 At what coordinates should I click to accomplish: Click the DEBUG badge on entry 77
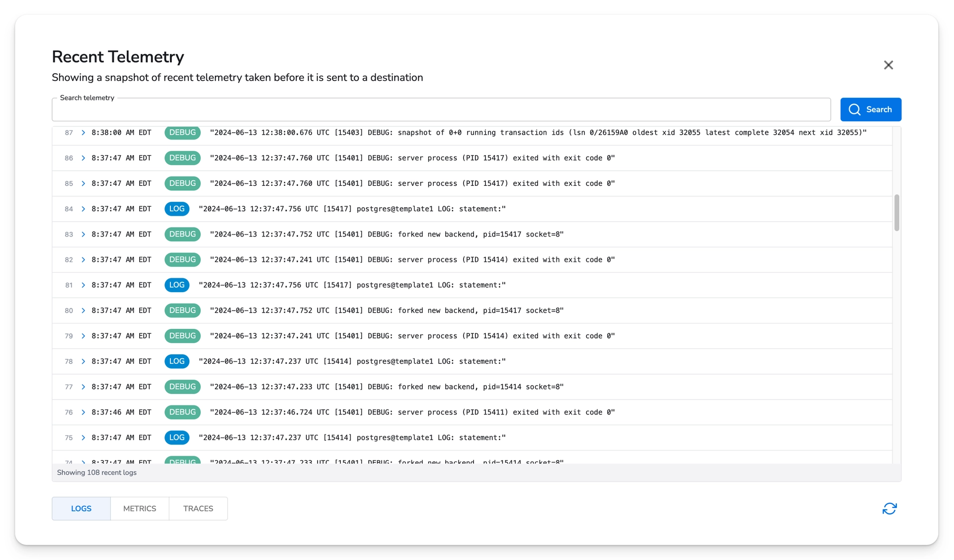(x=182, y=387)
